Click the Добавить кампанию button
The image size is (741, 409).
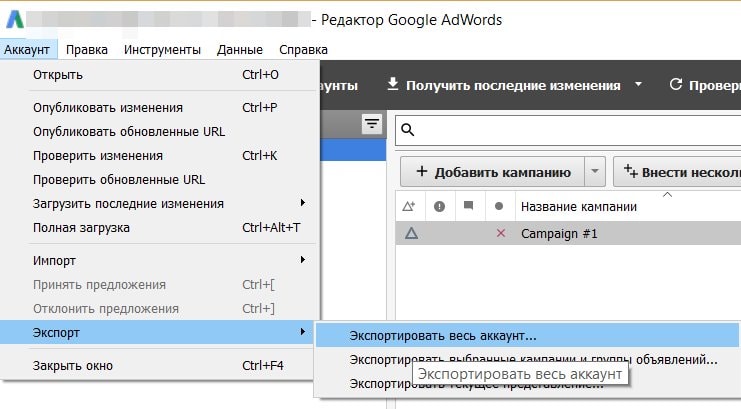pyautogui.click(x=491, y=172)
